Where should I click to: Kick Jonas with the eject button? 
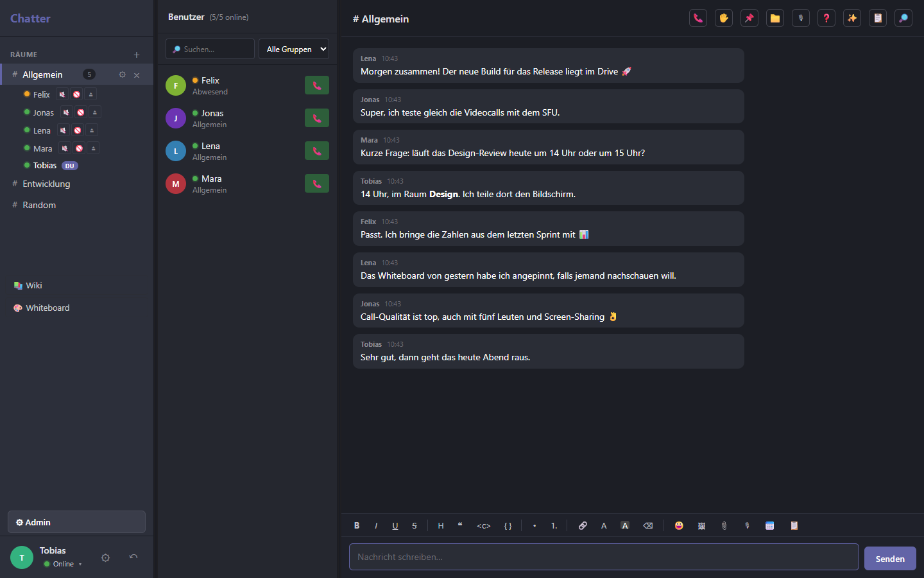point(95,112)
